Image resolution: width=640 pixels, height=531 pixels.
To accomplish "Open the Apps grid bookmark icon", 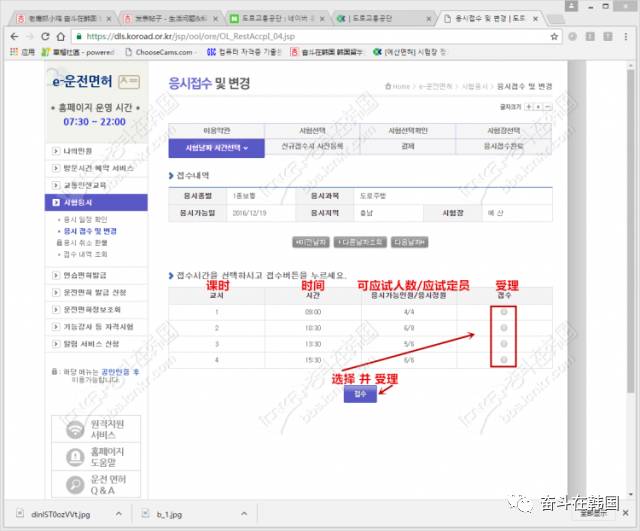I will coord(14,52).
